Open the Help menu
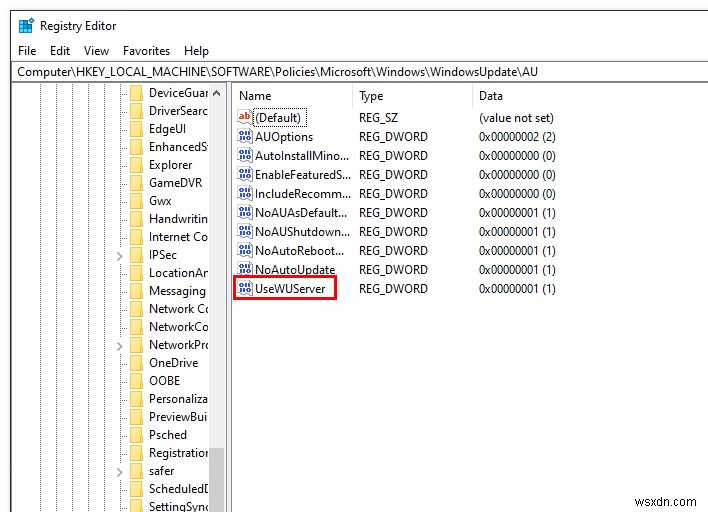Viewport: 708px width, 512px height. point(196,51)
